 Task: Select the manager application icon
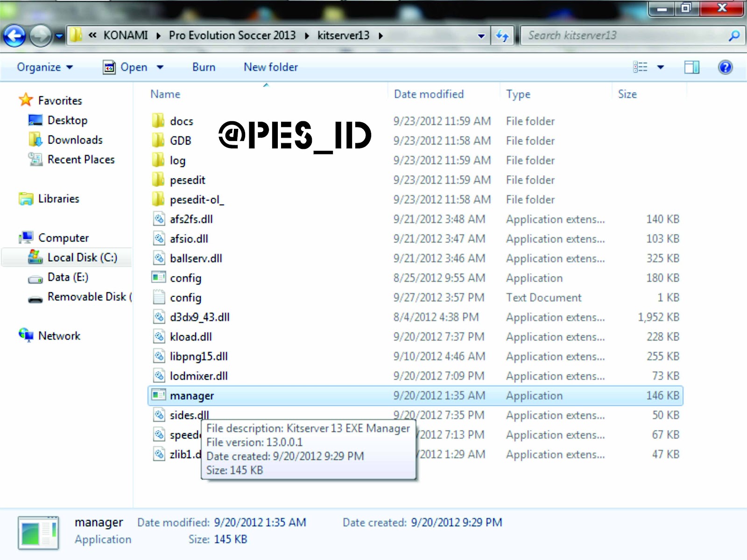159,395
